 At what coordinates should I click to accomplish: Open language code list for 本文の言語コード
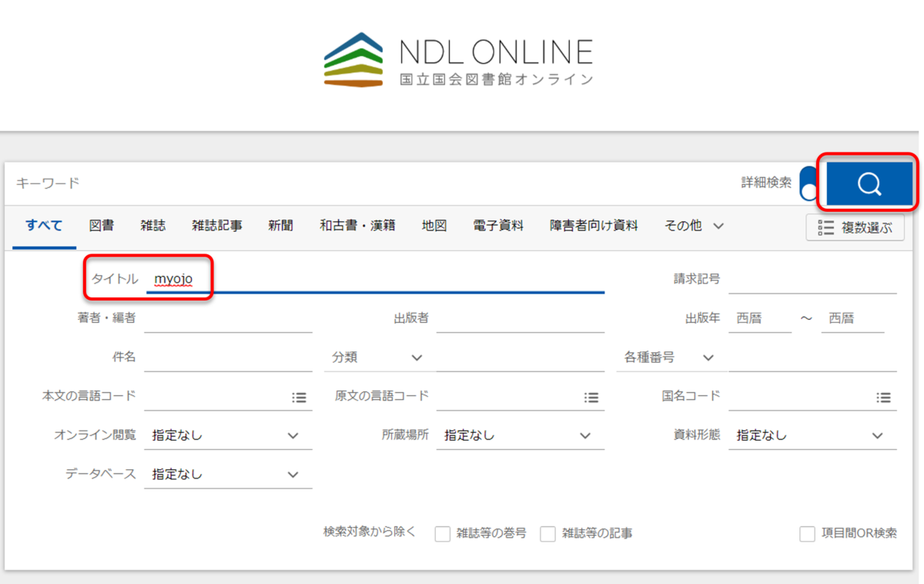299,398
